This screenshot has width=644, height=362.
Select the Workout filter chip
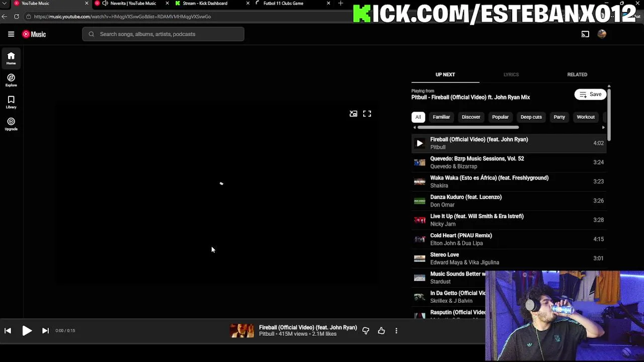586,117
